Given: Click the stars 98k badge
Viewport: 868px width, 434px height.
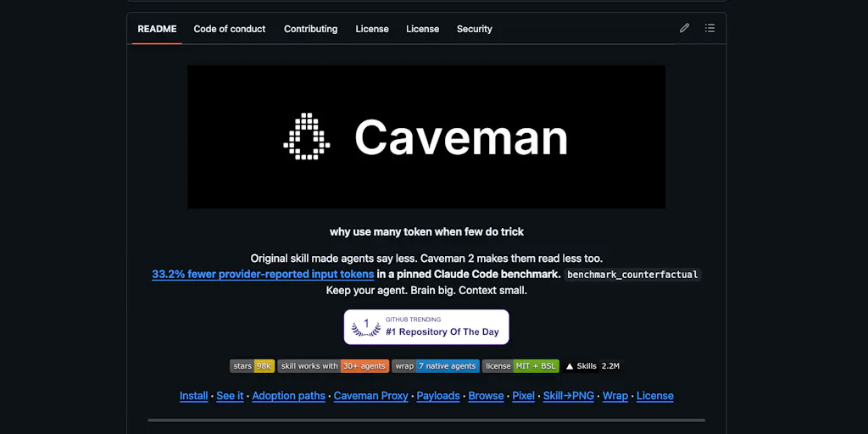Looking at the screenshot, I should [x=253, y=366].
